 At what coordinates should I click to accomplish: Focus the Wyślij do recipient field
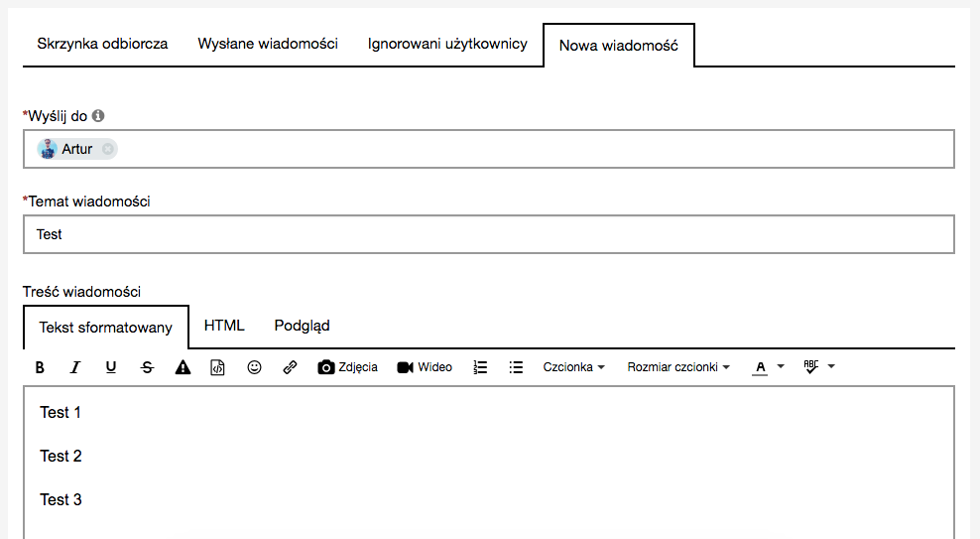(x=489, y=149)
